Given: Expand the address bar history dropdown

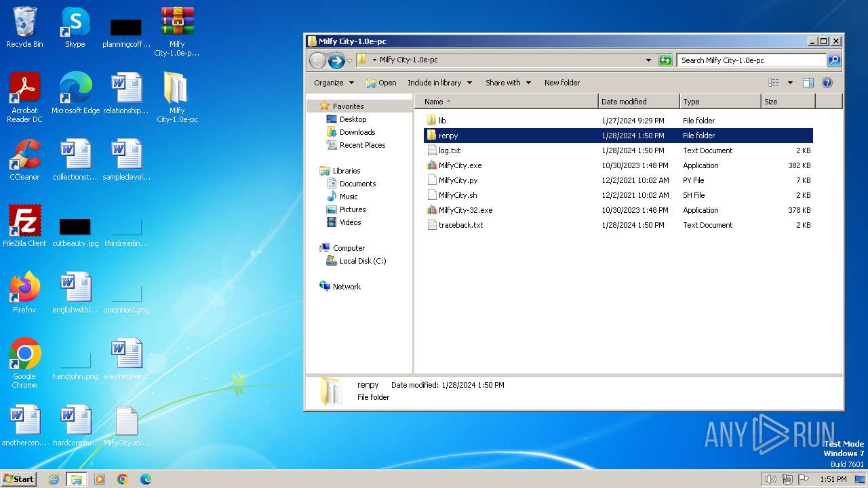Looking at the screenshot, I should [649, 60].
